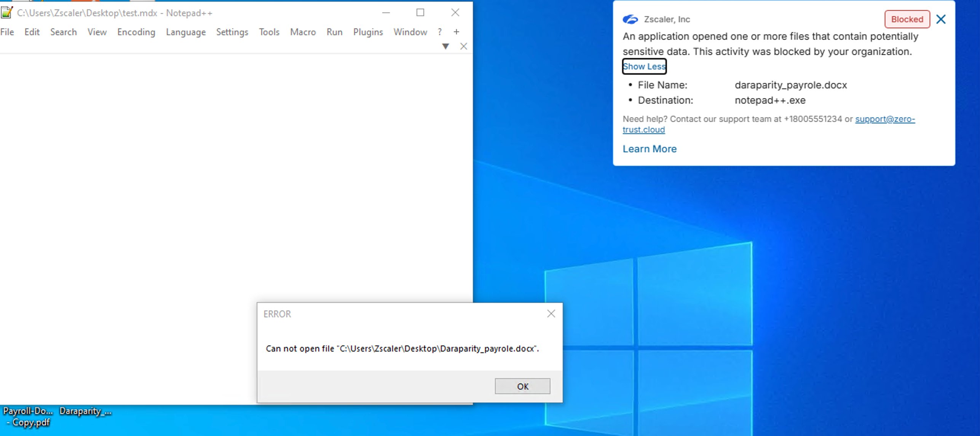The height and width of the screenshot is (436, 980).
Task: Select Payroll-Do... - Copy.pdf desktop item
Action: click(28, 417)
